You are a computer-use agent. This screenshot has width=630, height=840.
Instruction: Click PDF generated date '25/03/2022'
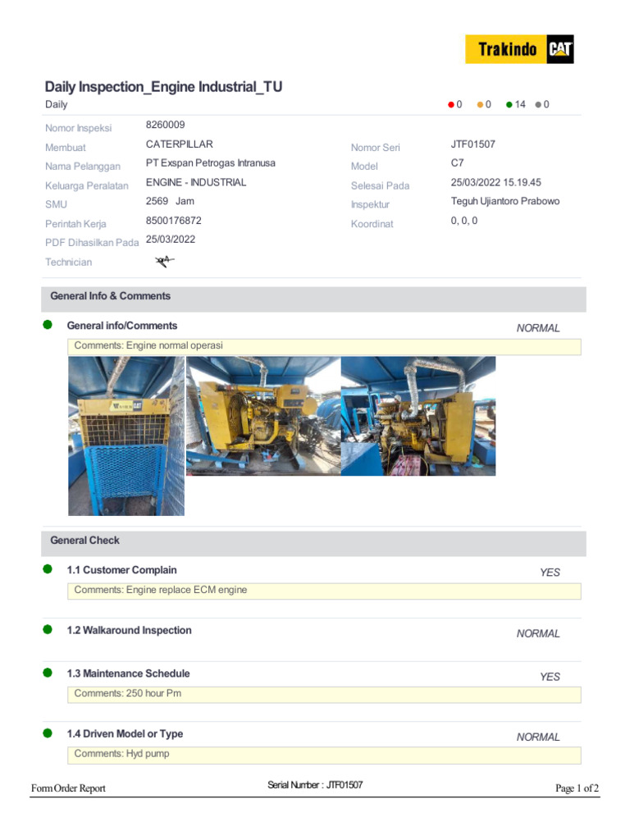171,239
